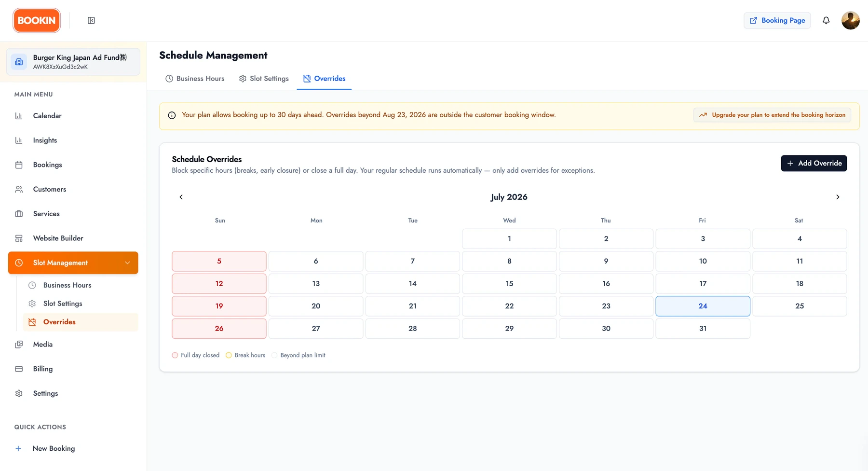The width and height of the screenshot is (868, 471).
Task: Collapse the Slot Management chevron
Action: point(128,263)
